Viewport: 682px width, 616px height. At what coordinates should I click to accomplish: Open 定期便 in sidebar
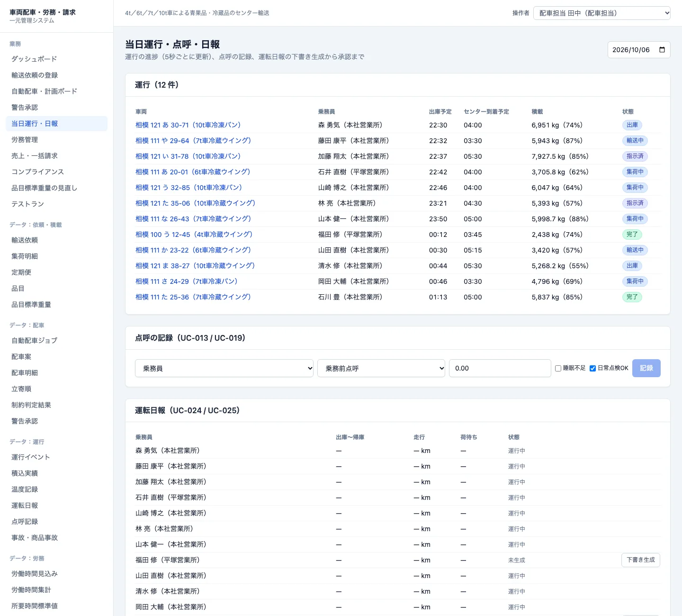pos(56,272)
